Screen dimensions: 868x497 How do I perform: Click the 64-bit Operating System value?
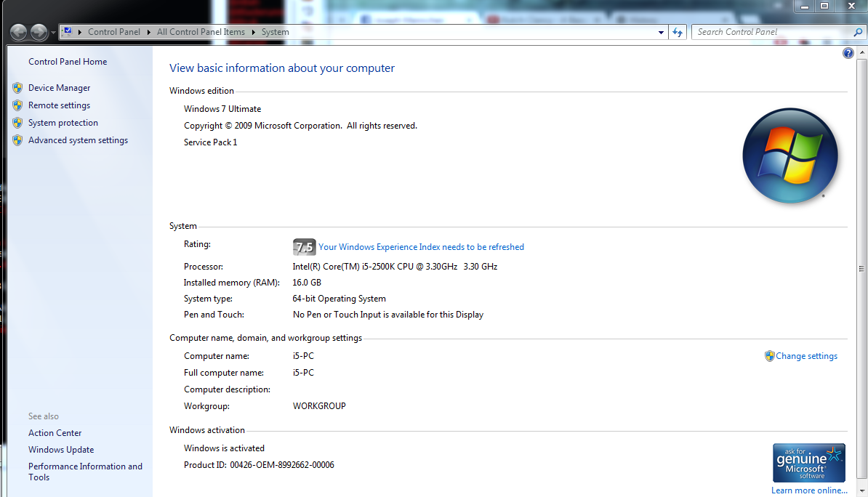(x=339, y=299)
